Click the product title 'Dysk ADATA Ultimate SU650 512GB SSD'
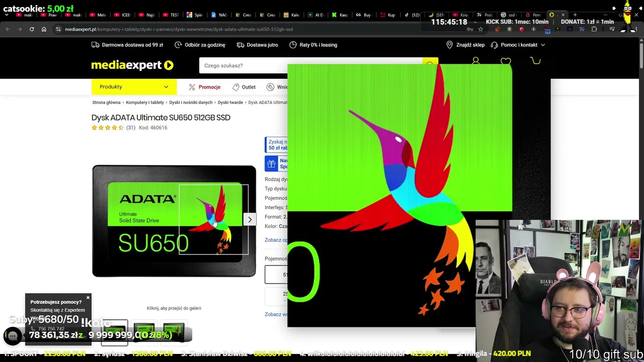 pyautogui.click(x=161, y=118)
